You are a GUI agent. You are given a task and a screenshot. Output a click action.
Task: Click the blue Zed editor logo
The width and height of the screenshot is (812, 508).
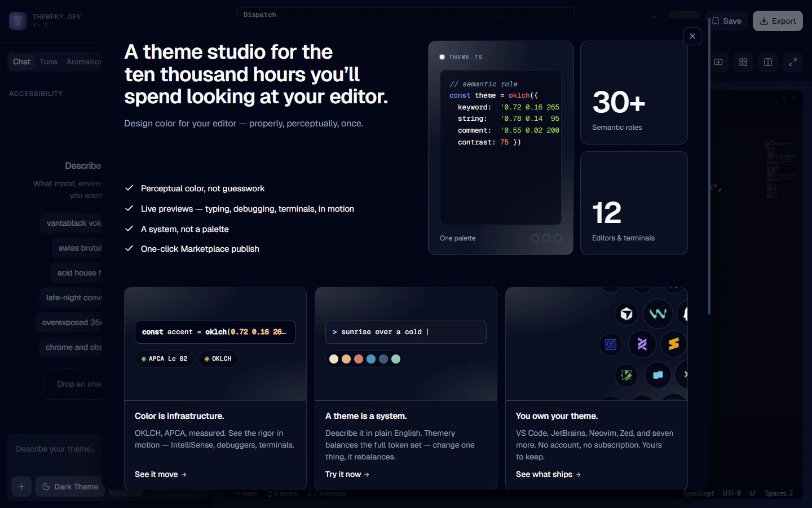[x=611, y=344]
